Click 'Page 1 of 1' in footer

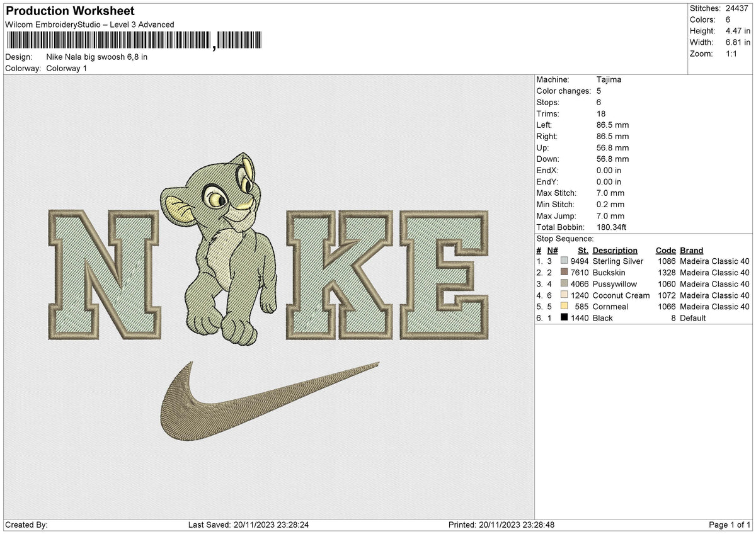730,525
